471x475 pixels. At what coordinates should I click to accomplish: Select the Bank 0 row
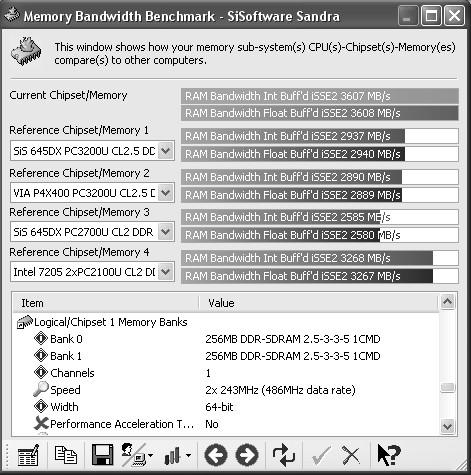226,339
